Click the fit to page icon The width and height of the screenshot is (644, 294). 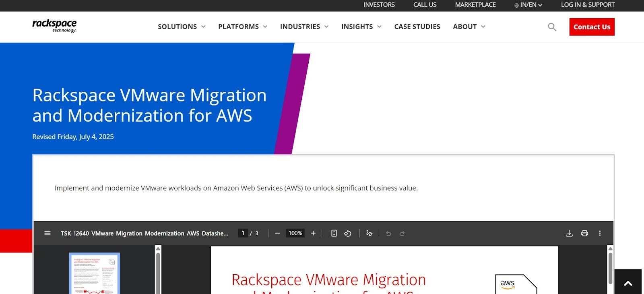point(334,233)
